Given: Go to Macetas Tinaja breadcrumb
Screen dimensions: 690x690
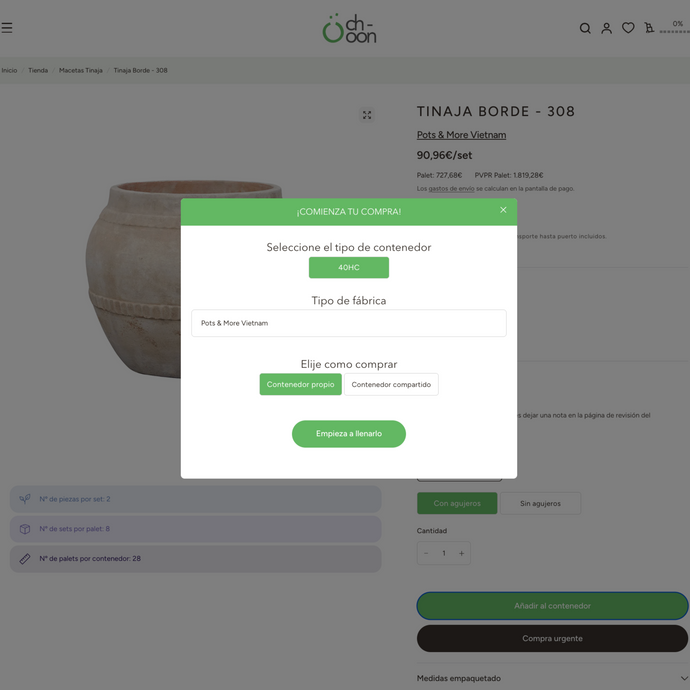Looking at the screenshot, I should [81, 70].
